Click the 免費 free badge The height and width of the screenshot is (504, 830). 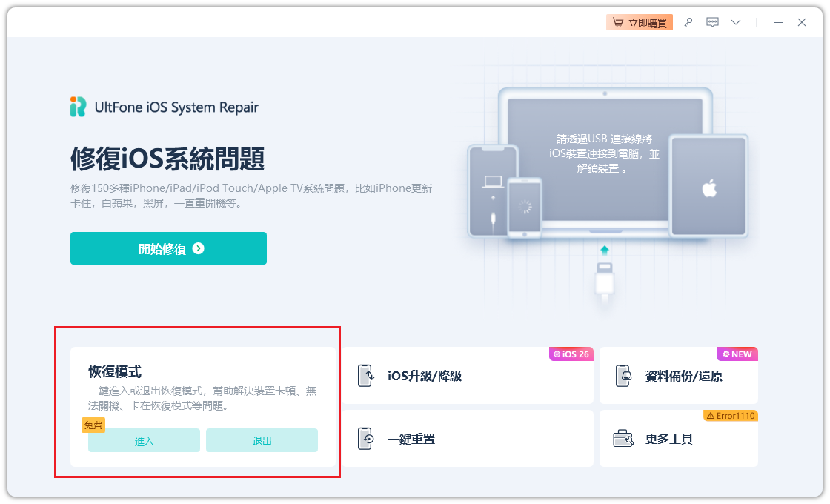pyautogui.click(x=93, y=425)
